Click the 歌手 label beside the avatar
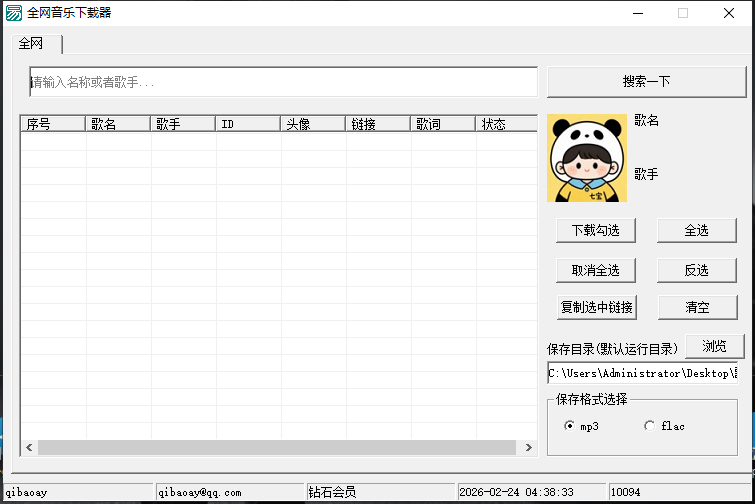Screen dimensions: 755x504 [647, 174]
